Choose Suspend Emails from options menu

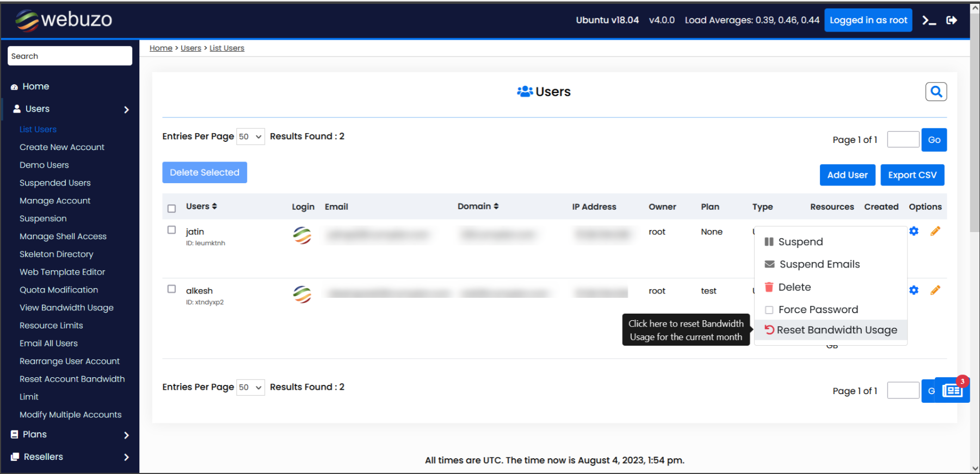[x=819, y=264]
